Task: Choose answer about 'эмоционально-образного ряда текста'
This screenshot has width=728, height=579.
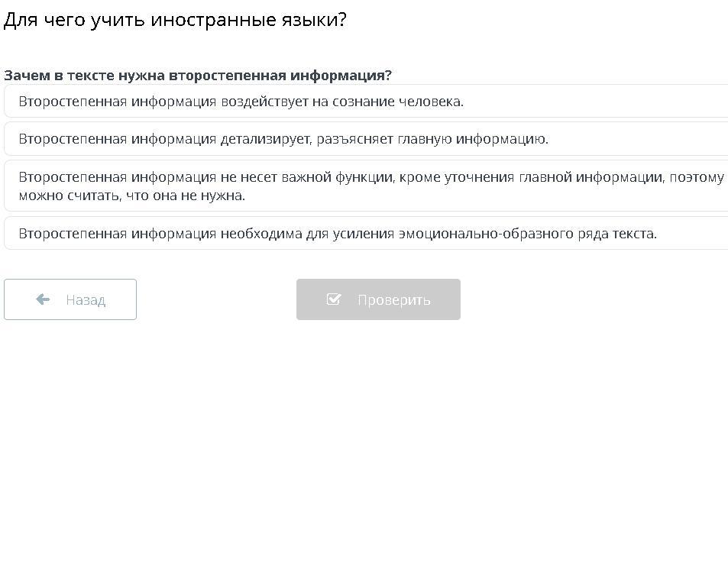Action: [337, 234]
